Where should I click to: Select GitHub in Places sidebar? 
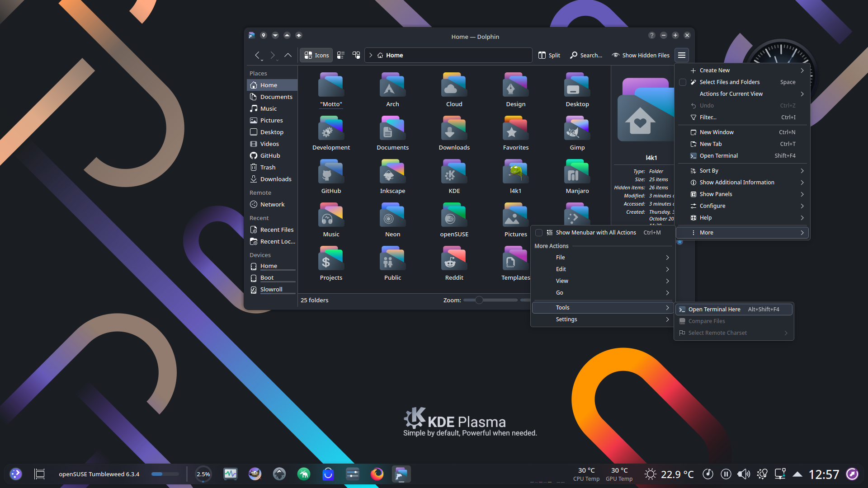click(272, 155)
